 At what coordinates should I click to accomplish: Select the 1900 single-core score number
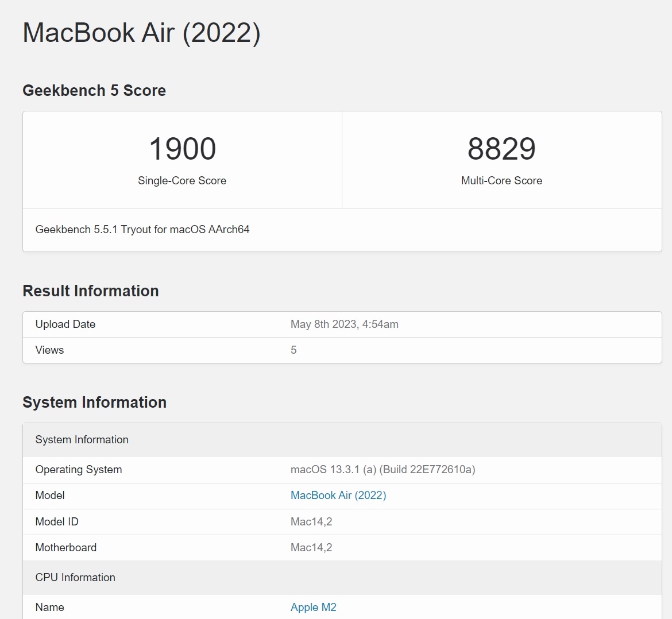pos(182,149)
